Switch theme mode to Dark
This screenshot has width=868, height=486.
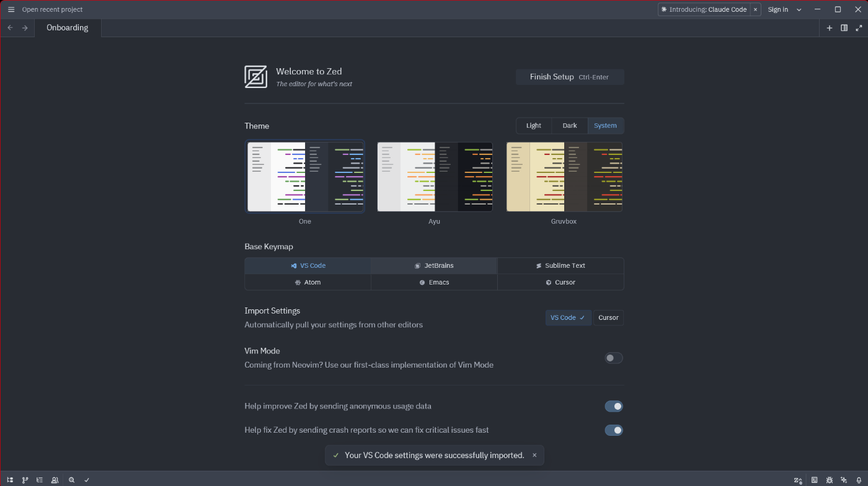coord(569,125)
